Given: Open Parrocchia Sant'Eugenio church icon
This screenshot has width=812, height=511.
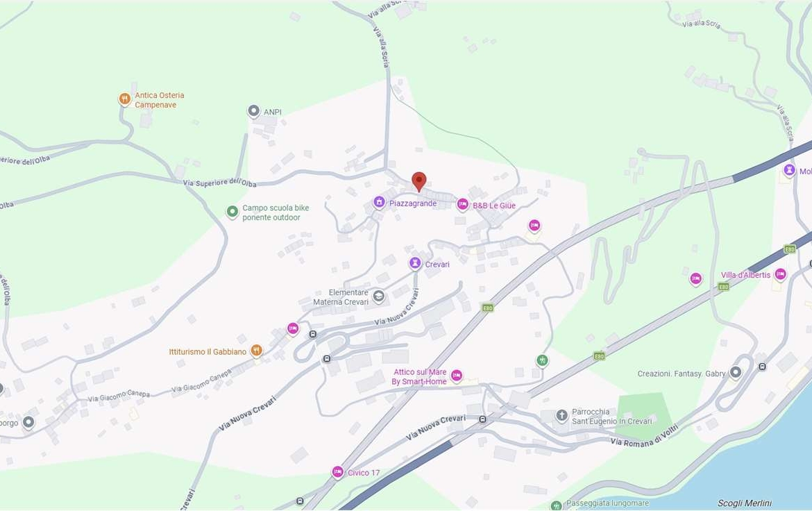Looking at the screenshot, I should tap(562, 415).
